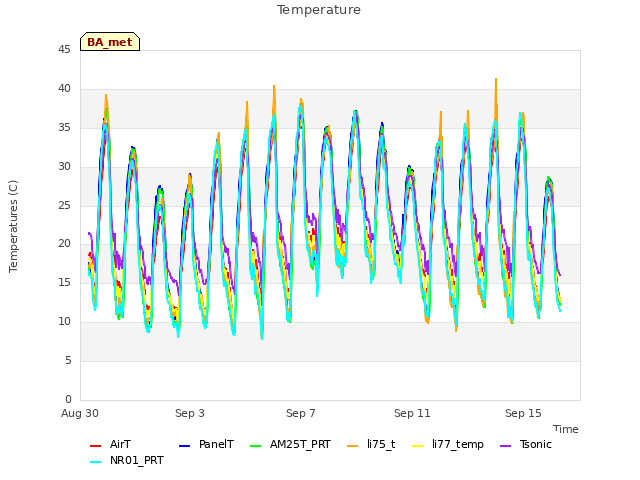Toggle AirT series via legend label

[x=120, y=444]
